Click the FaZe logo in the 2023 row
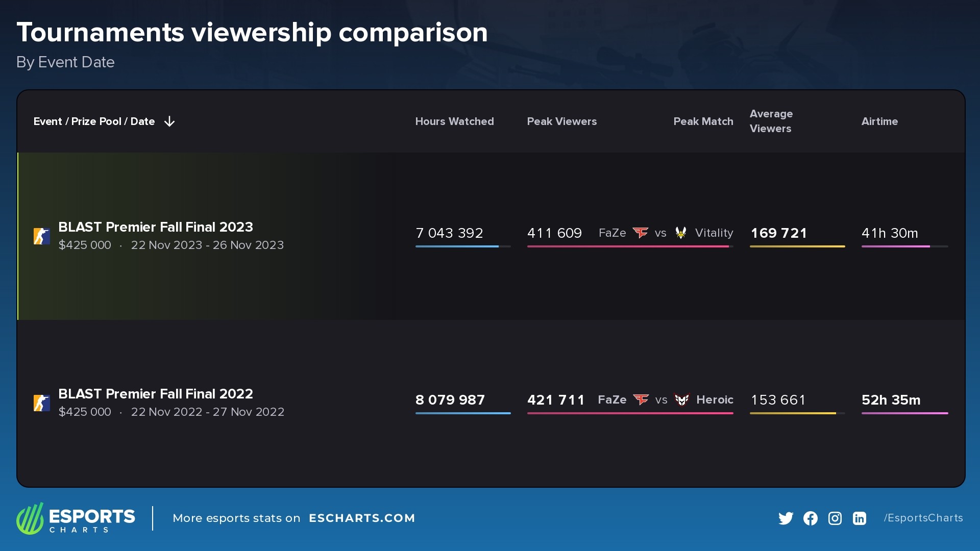Viewport: 980px width, 551px height. [641, 233]
